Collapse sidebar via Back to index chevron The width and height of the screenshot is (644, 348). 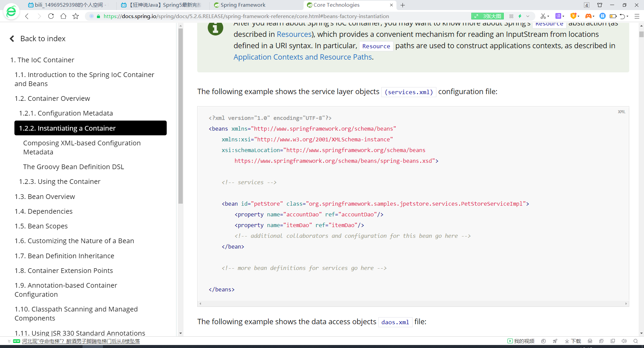[12, 39]
